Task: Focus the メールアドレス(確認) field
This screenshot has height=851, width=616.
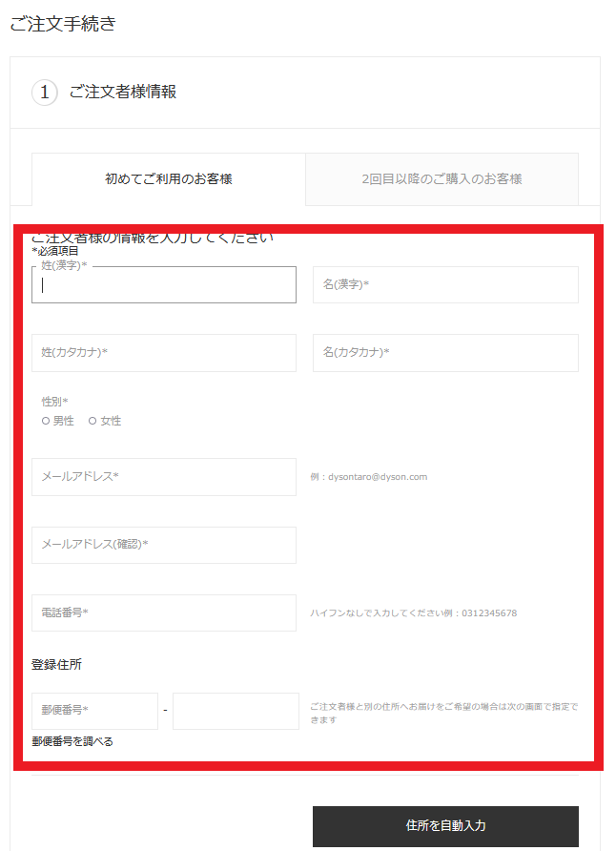Action: point(164,545)
